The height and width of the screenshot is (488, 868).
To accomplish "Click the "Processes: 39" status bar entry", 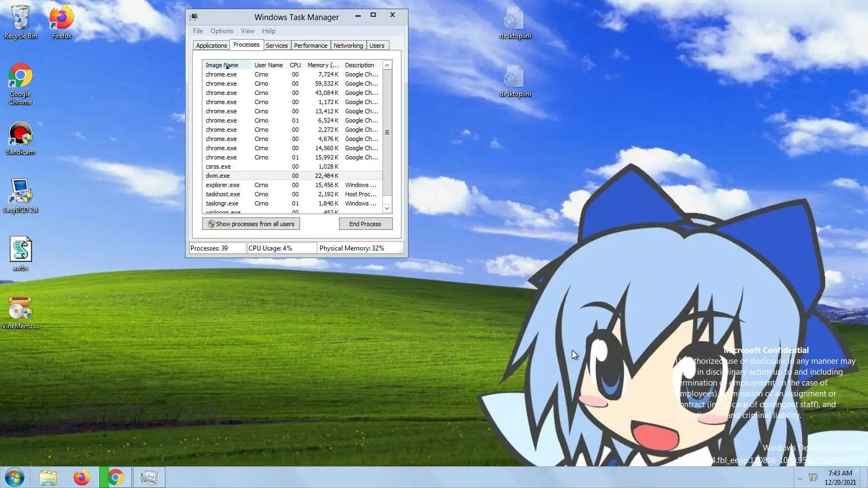I will pyautogui.click(x=218, y=248).
